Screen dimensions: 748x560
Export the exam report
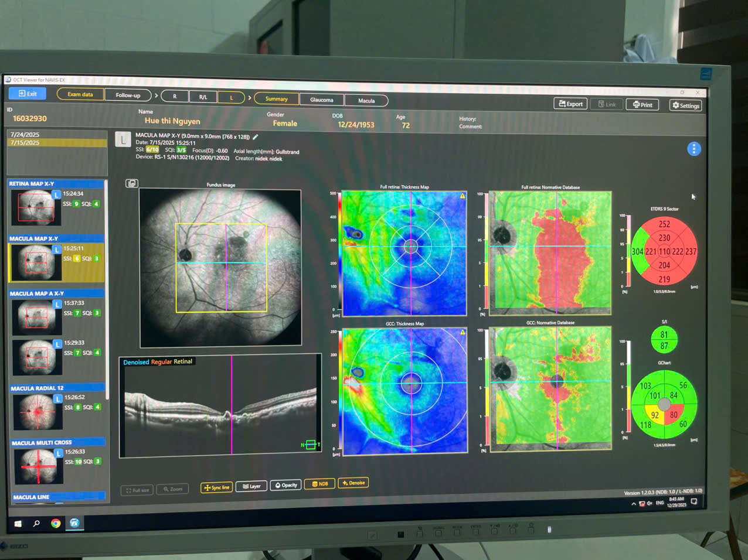pyautogui.click(x=570, y=104)
